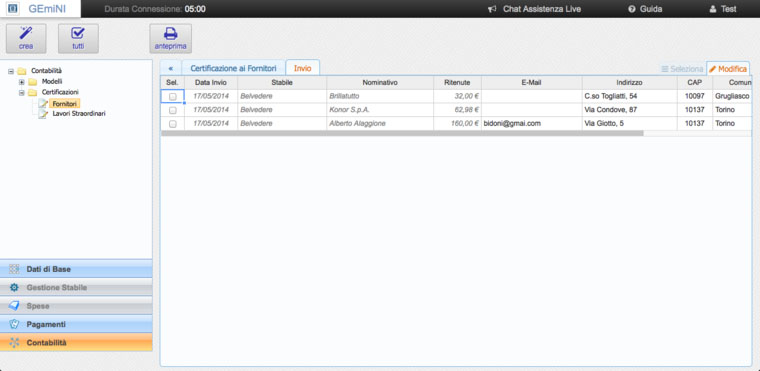
Task: Click the Fornitori document icon
Action: [x=43, y=103]
